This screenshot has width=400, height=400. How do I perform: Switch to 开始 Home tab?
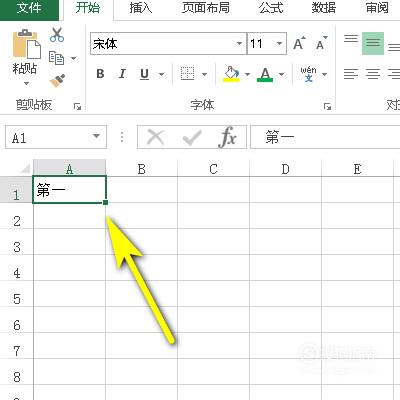click(88, 8)
